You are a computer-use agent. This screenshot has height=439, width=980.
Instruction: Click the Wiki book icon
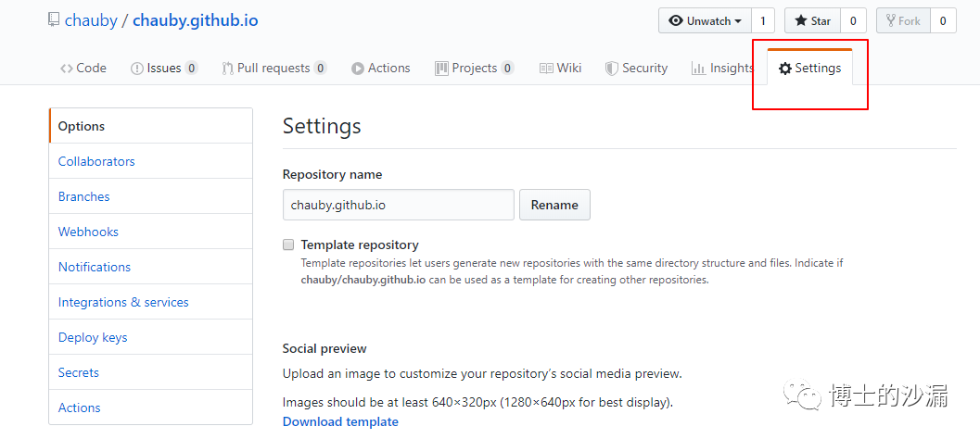tap(546, 68)
